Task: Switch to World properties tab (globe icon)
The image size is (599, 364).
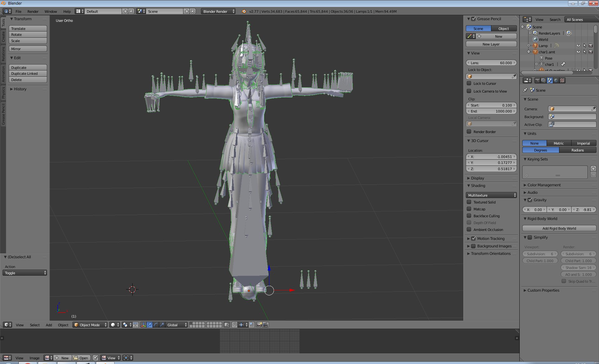Action: (556, 80)
